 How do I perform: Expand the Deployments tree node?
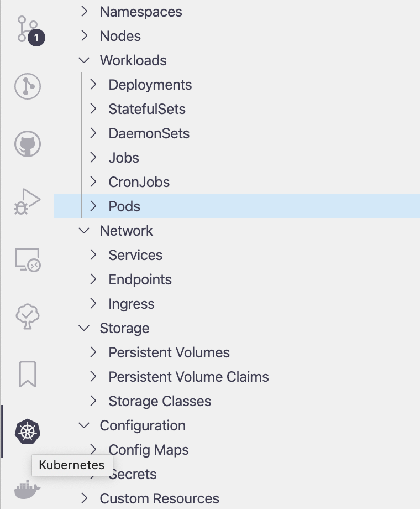[93, 84]
